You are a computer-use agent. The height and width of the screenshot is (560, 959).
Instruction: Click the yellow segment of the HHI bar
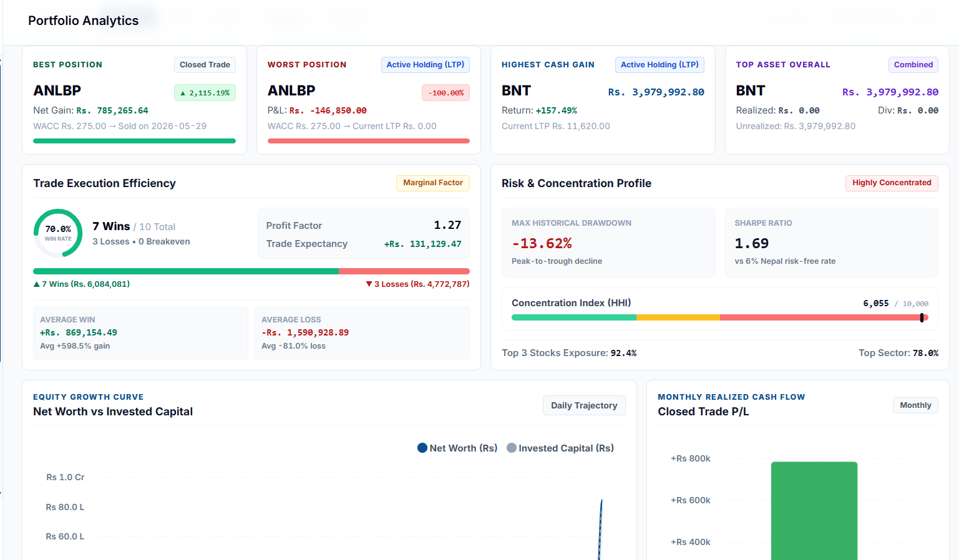point(678,317)
